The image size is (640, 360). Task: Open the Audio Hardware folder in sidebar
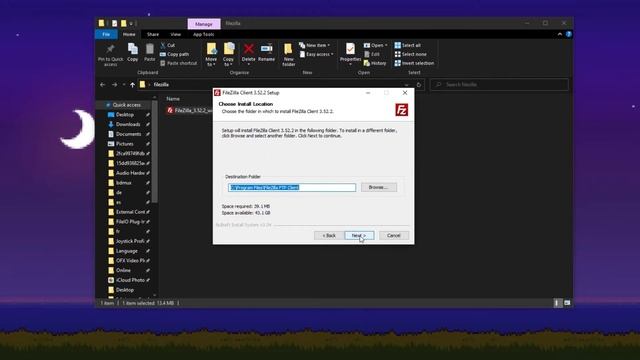point(129,173)
